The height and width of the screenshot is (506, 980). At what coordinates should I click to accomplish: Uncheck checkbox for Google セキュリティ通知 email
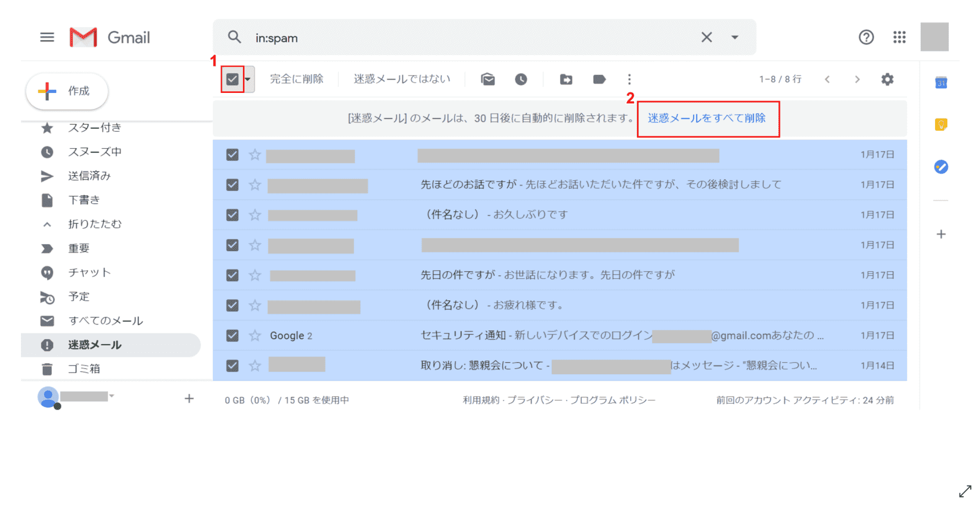[232, 335]
